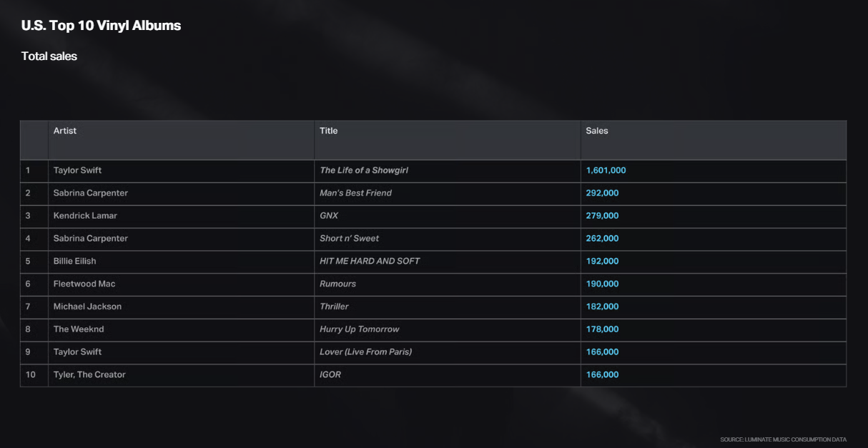
Task: Select the Thriller album title
Action: click(334, 307)
